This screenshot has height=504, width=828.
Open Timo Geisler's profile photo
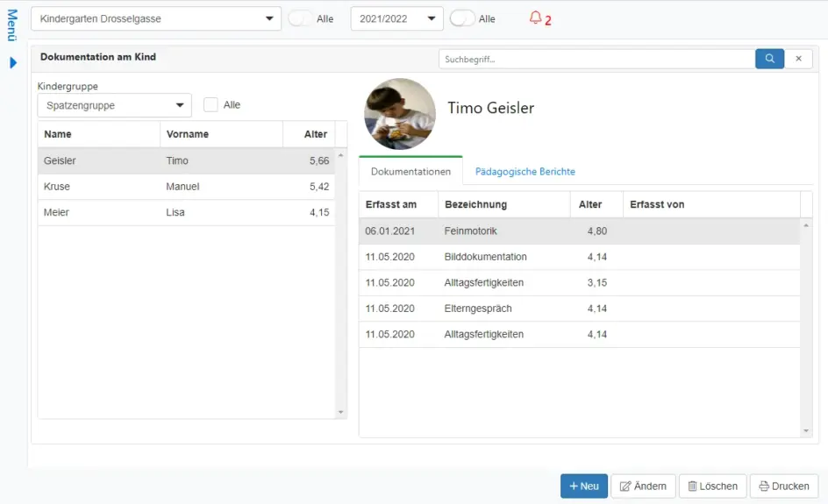coord(400,114)
